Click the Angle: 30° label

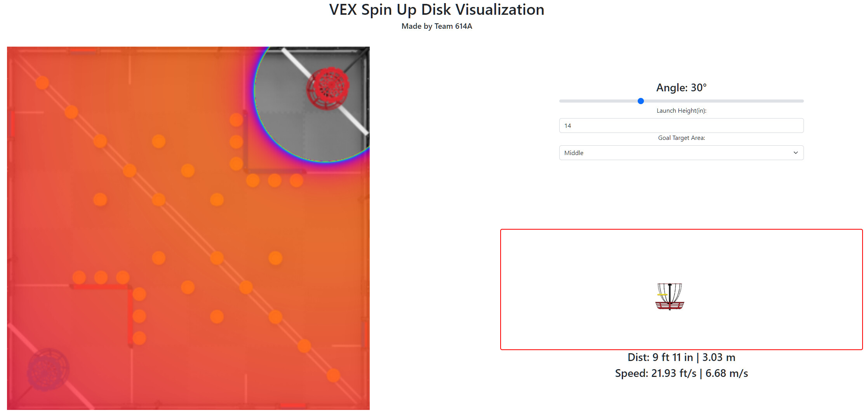(681, 88)
